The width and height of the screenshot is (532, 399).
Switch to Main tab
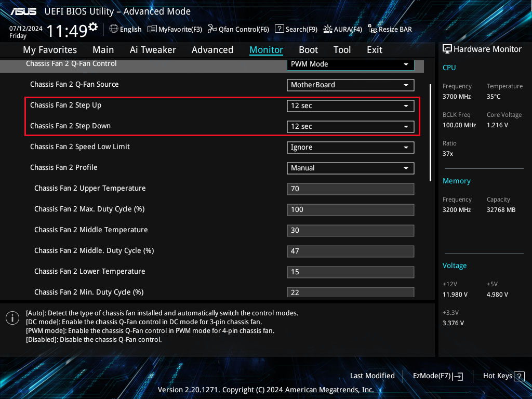pos(103,50)
